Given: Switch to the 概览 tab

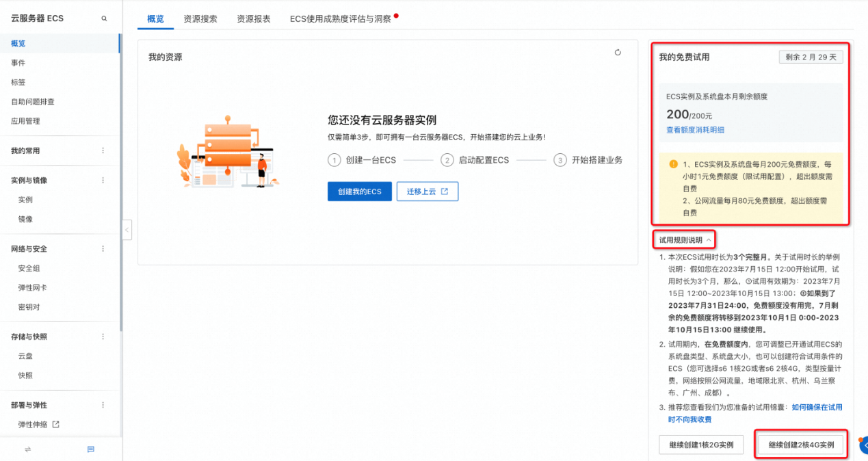Looking at the screenshot, I should (x=156, y=18).
